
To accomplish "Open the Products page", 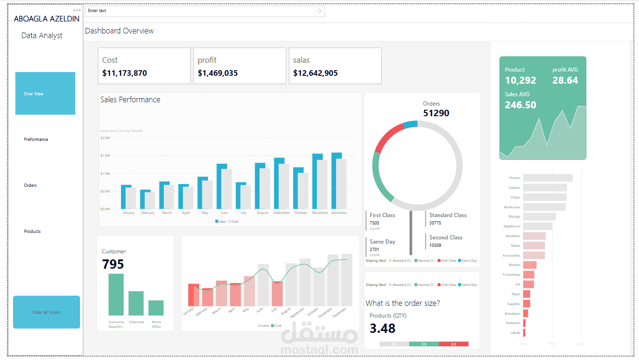I will (32, 232).
